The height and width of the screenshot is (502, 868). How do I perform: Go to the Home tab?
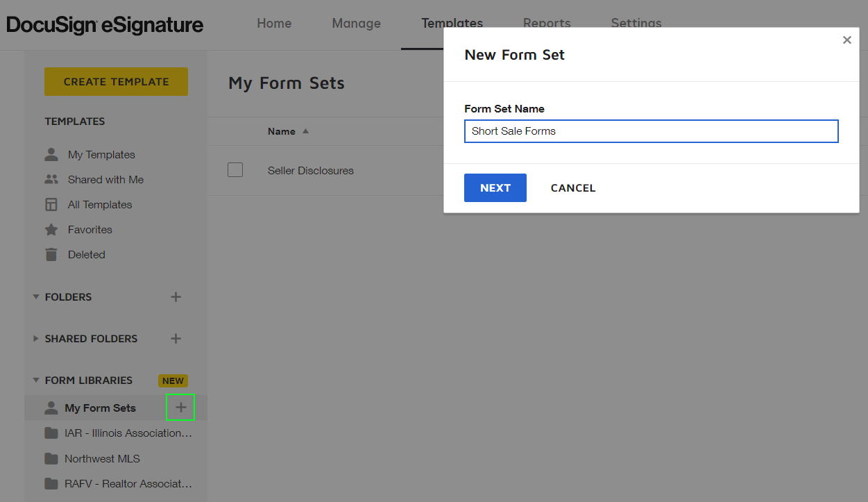click(274, 24)
